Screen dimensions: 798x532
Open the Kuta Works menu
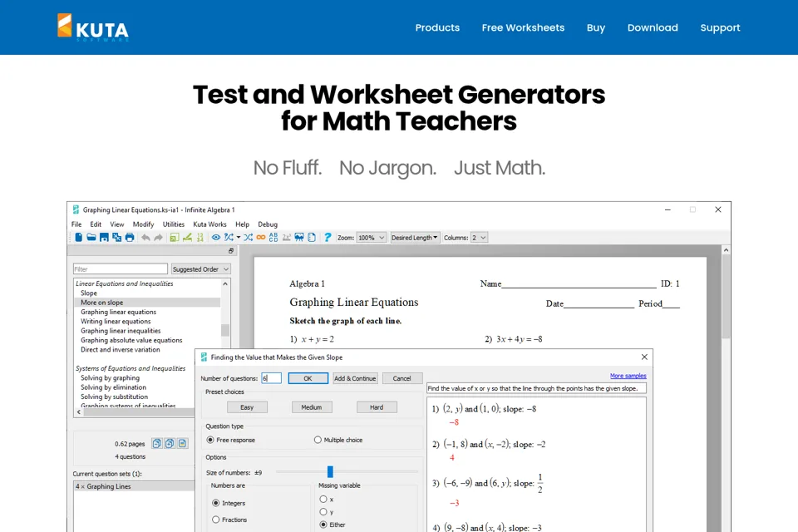click(x=209, y=224)
